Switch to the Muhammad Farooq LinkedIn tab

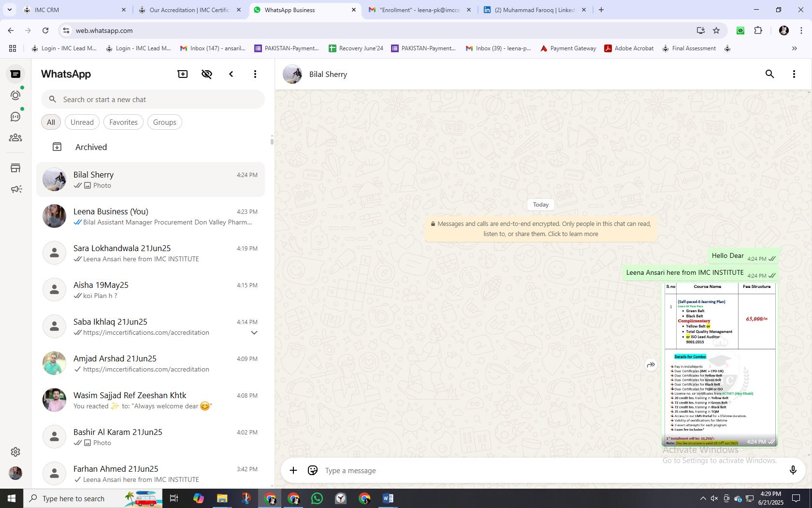coord(535,10)
